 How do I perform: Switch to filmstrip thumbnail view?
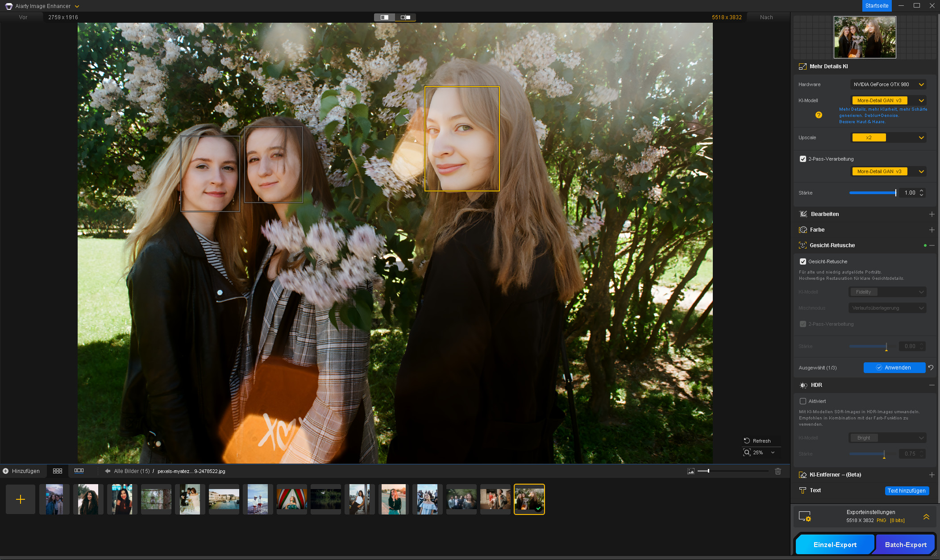(79, 471)
